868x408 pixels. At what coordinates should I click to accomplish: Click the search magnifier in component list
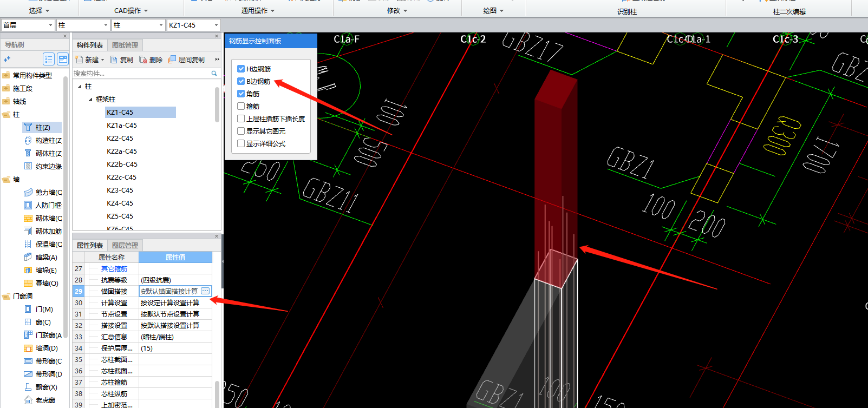tap(214, 73)
